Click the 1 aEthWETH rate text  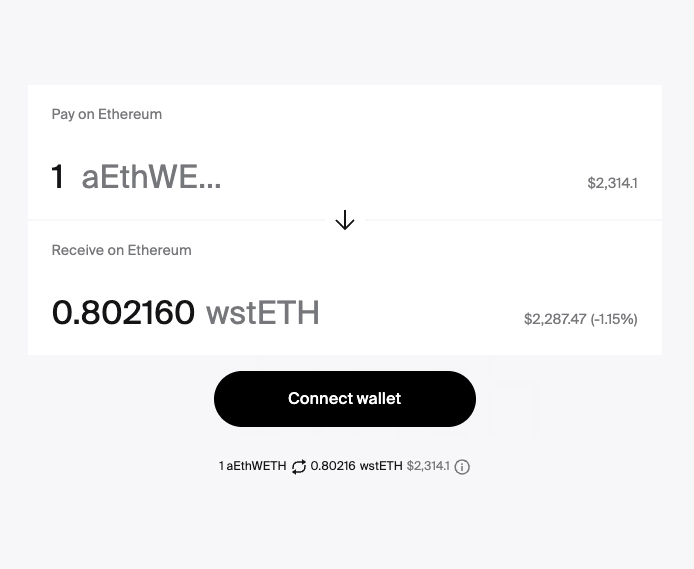252,466
